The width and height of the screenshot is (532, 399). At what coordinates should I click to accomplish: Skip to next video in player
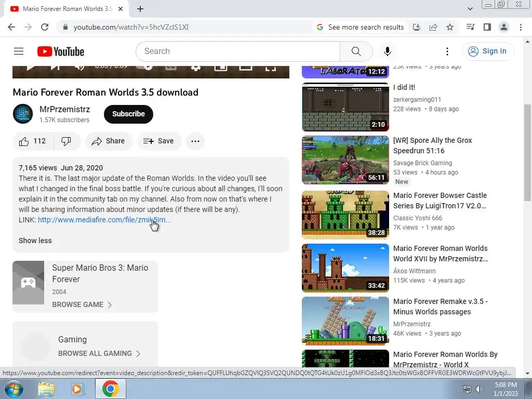(x=55, y=68)
